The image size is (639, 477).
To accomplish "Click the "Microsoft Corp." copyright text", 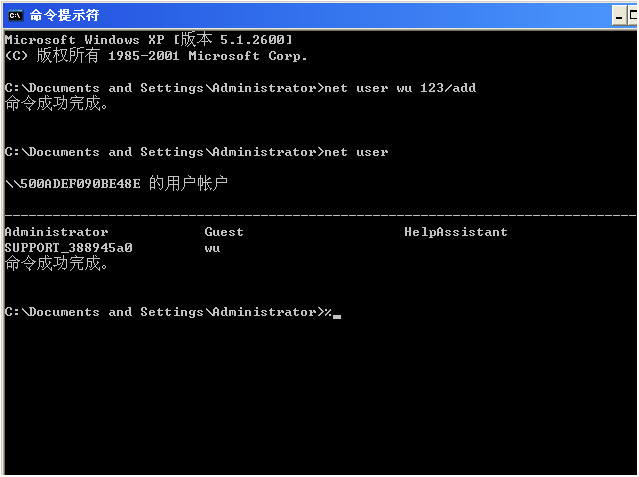I will (252, 56).
